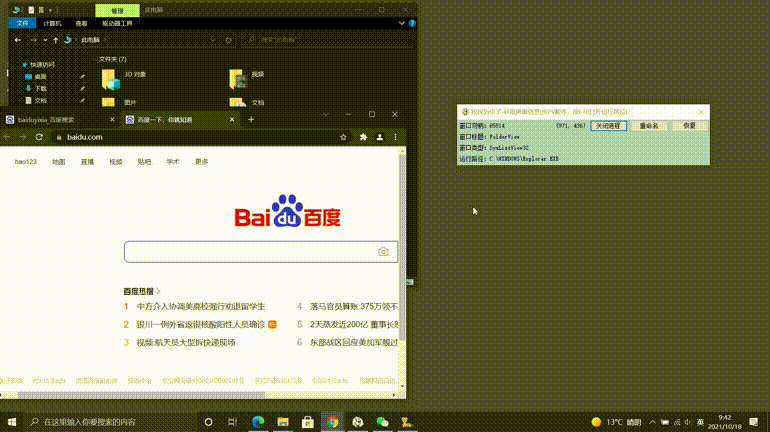Open the Explorer quick access toolbar dropdown
Image resolution: width=770 pixels, height=432 pixels.
[x=50, y=10]
